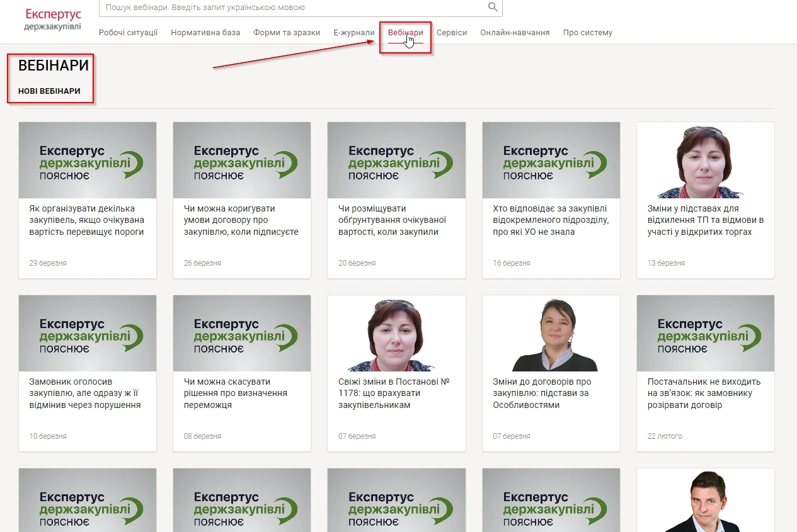Open webinar 'Чи розміщувати обґрунтування очікуваної вартості'
The image size is (797, 532).
tap(392, 220)
